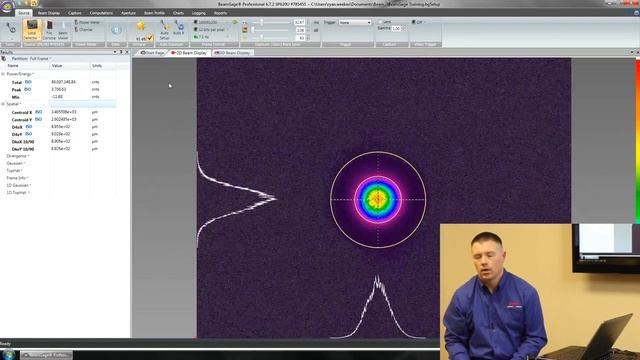Expand the Divergence results group
The width and height of the screenshot is (640, 360).
17,156
